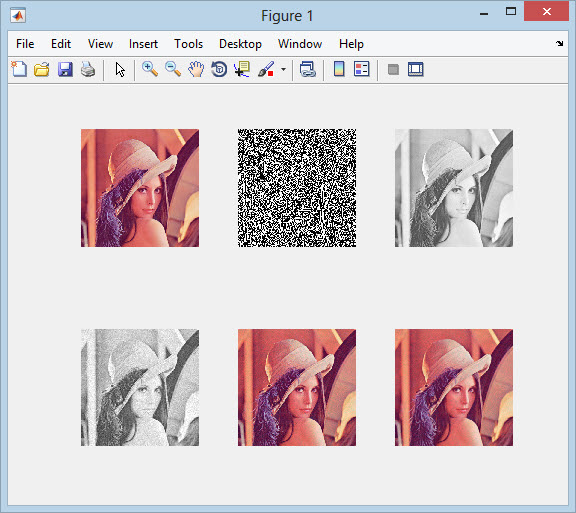
Task: Click Insert Legend toolbar button
Action: pos(361,69)
